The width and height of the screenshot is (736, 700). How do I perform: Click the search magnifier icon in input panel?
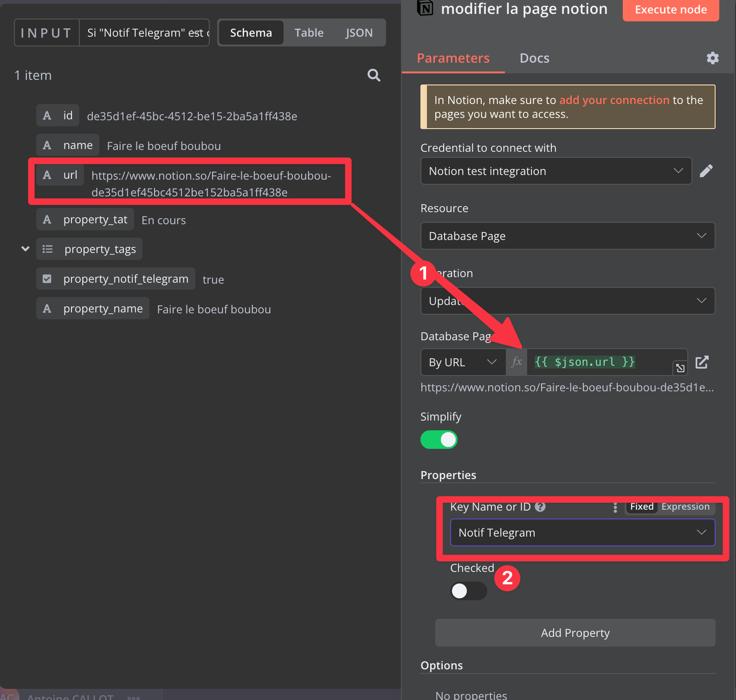pyautogui.click(x=374, y=75)
